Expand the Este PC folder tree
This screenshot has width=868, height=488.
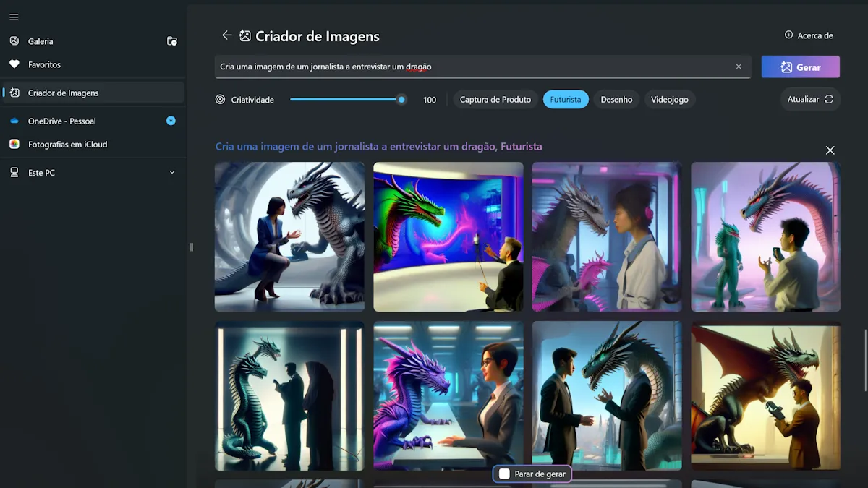coord(171,173)
